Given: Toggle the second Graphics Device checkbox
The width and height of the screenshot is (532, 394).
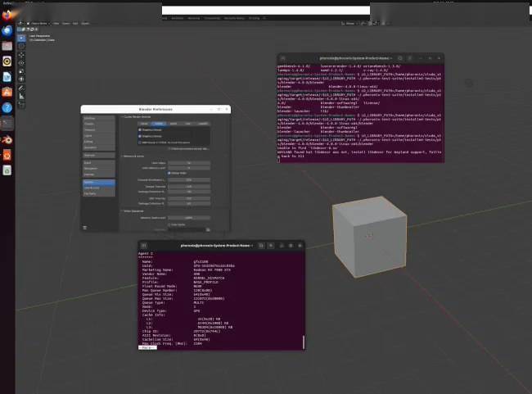Looking at the screenshot, I should (x=140, y=136).
